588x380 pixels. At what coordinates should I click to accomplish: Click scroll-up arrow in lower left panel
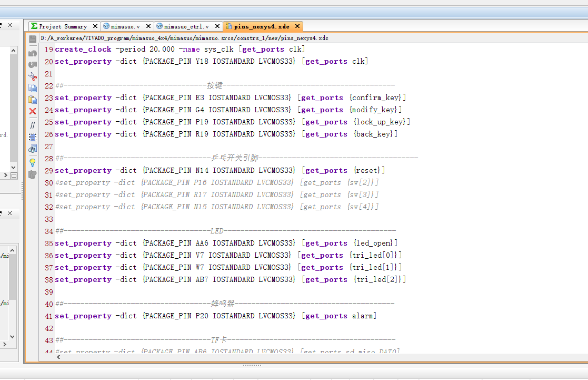[13, 250]
